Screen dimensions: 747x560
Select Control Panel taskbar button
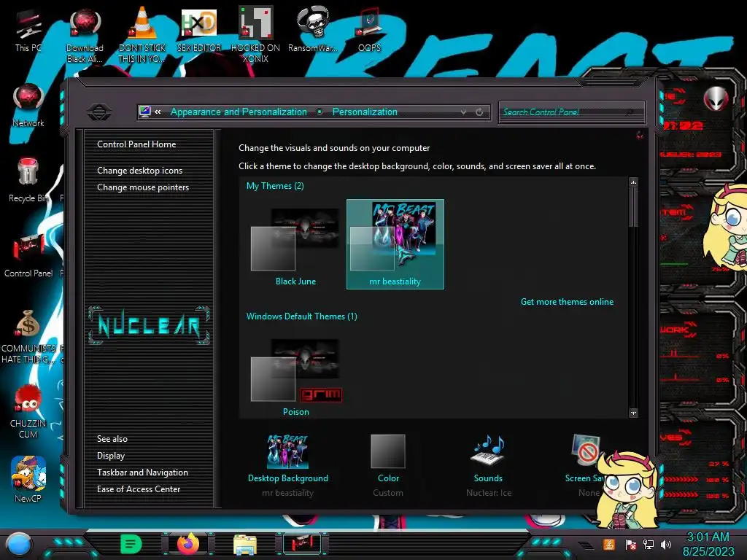[x=302, y=544]
